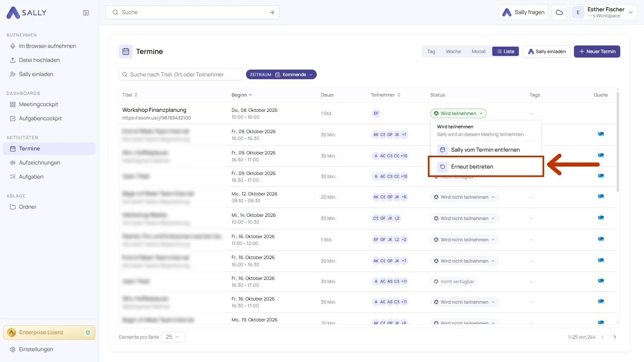This screenshot has width=644, height=362.
Task: Go to the next page of results
Action: 615,337
